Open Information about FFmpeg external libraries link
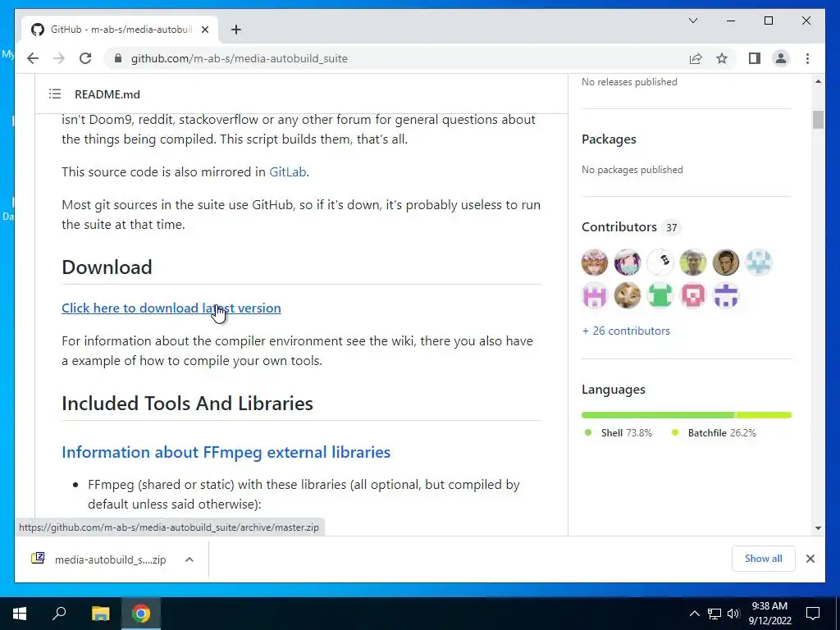This screenshot has height=630, width=840. (x=226, y=452)
